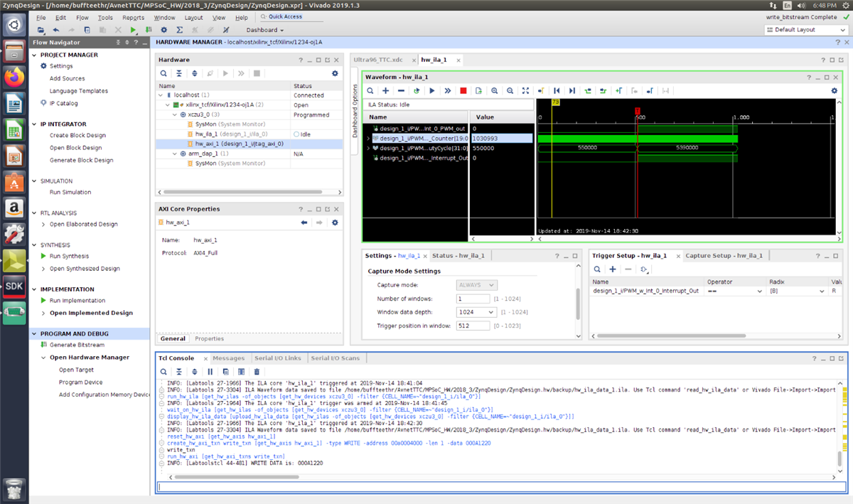
Task: Expand the Counter[19:0] signal bus
Action: 368,139
